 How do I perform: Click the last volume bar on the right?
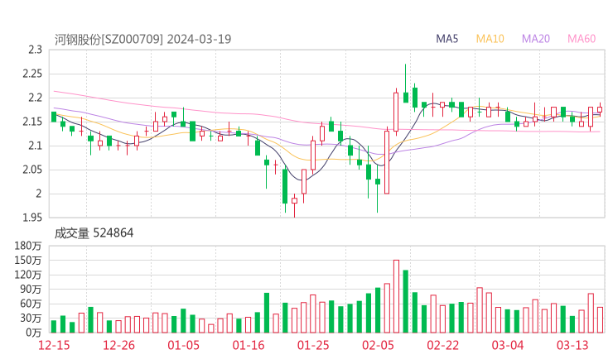[600, 320]
